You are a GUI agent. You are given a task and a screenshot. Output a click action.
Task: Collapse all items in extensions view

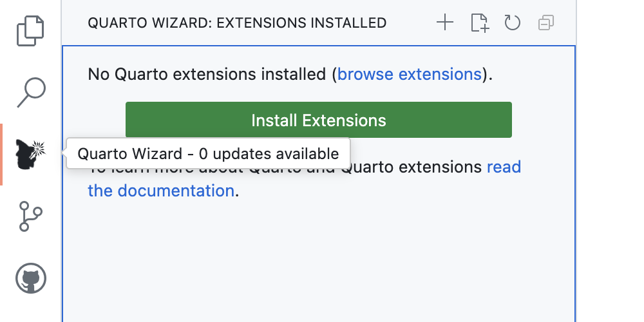[x=545, y=23]
